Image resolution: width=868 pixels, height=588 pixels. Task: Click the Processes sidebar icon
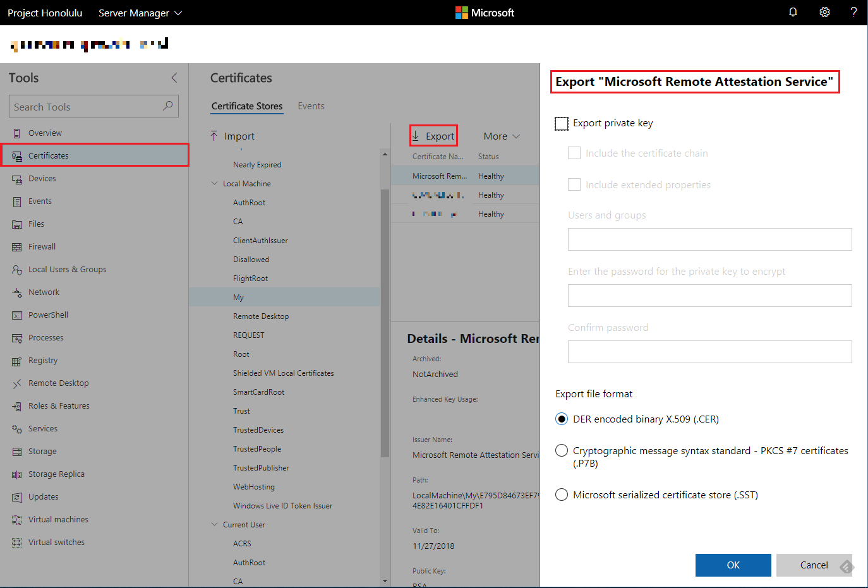pyautogui.click(x=17, y=338)
